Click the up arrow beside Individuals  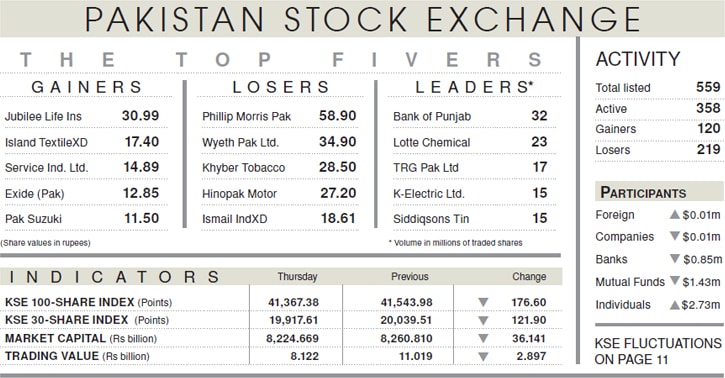(x=675, y=305)
